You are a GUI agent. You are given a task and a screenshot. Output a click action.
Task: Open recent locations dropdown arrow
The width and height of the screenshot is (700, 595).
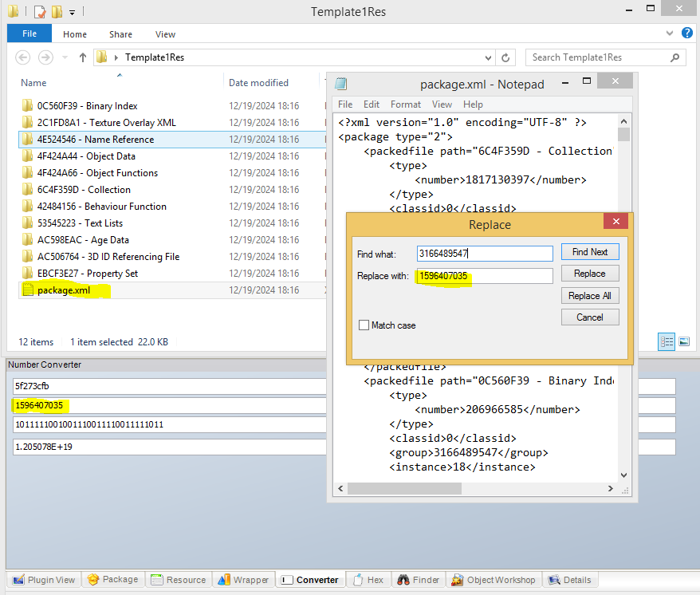[x=65, y=57]
